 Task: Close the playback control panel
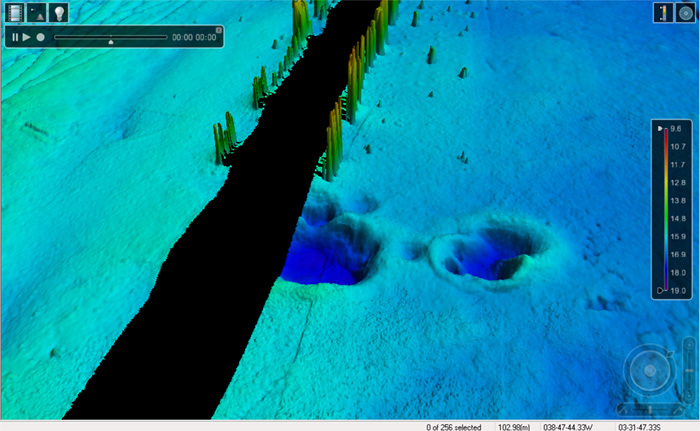point(217,29)
